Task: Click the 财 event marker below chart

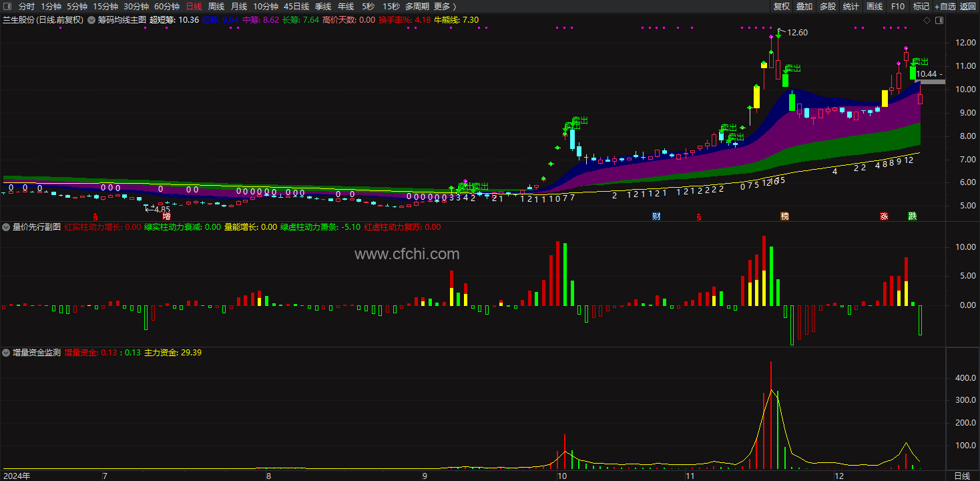Action: point(656,216)
